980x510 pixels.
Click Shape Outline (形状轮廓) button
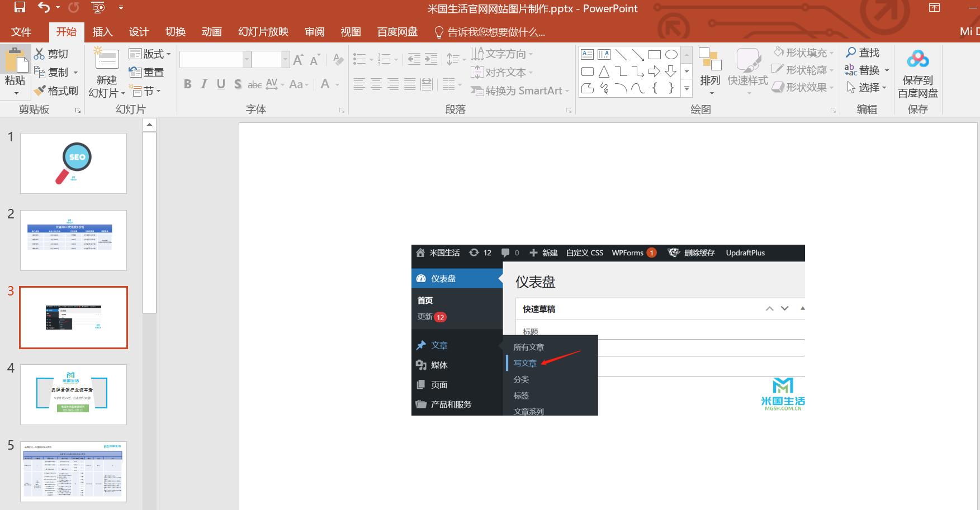coord(804,70)
